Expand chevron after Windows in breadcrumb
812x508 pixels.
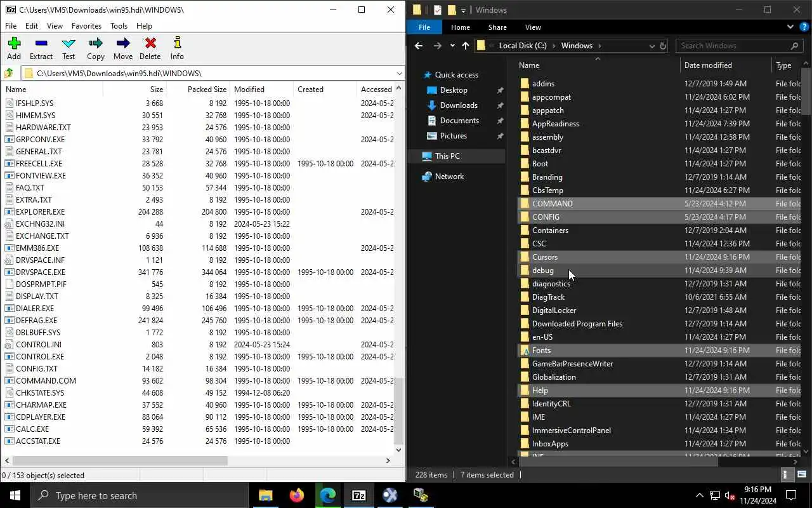pos(599,46)
